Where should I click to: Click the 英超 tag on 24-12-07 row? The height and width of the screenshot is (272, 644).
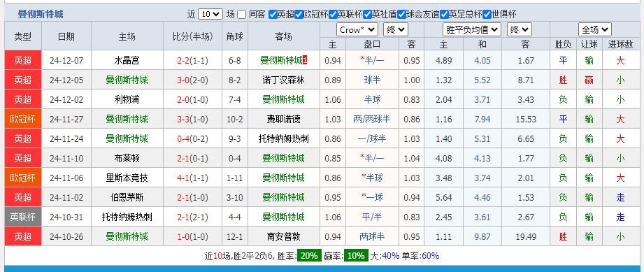(23, 60)
